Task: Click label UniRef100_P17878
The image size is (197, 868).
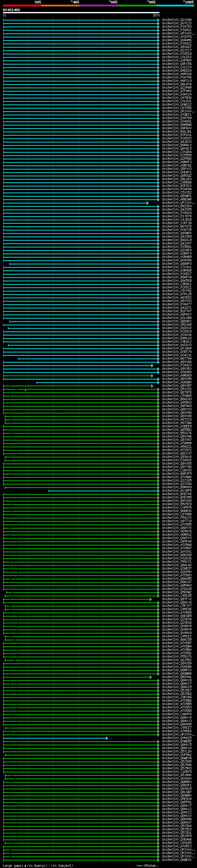Action: [177, 216]
